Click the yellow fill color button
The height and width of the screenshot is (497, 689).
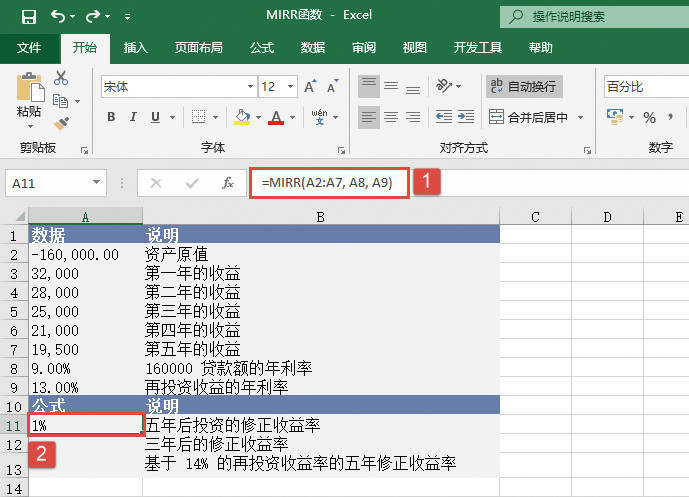pyautogui.click(x=241, y=118)
